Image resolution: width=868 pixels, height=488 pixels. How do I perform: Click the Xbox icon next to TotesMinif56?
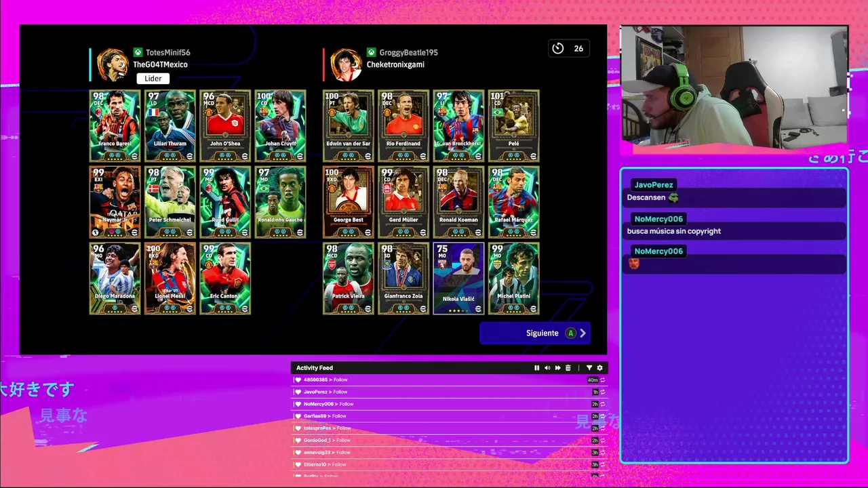138,52
